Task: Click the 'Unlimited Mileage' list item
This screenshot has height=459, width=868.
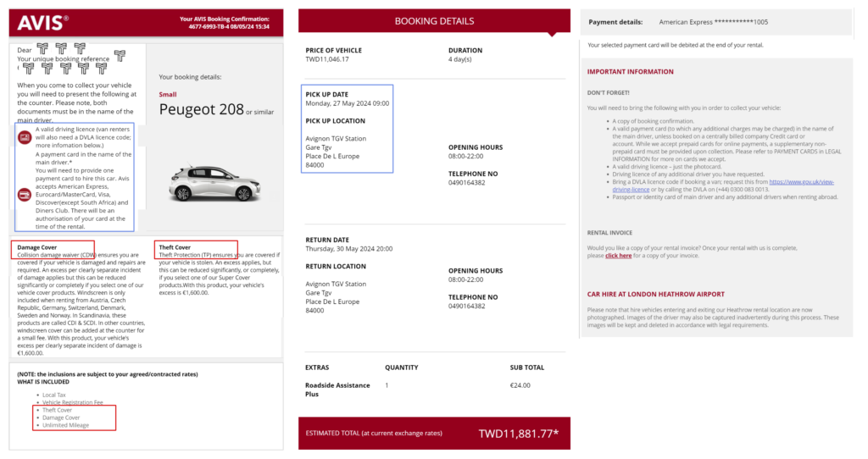Action: pyautogui.click(x=66, y=425)
